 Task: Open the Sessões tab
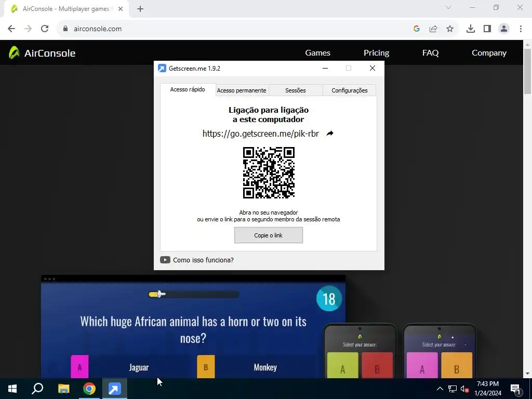[296, 90]
